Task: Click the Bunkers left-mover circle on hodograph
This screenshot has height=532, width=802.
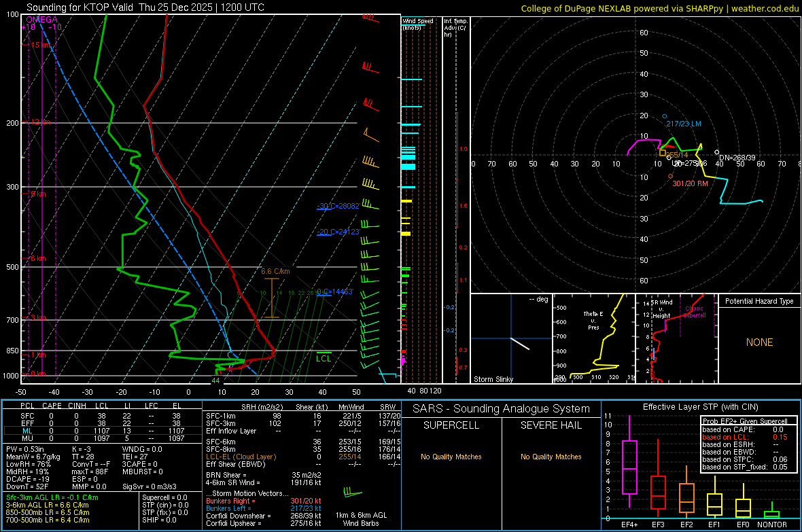Action: point(665,117)
